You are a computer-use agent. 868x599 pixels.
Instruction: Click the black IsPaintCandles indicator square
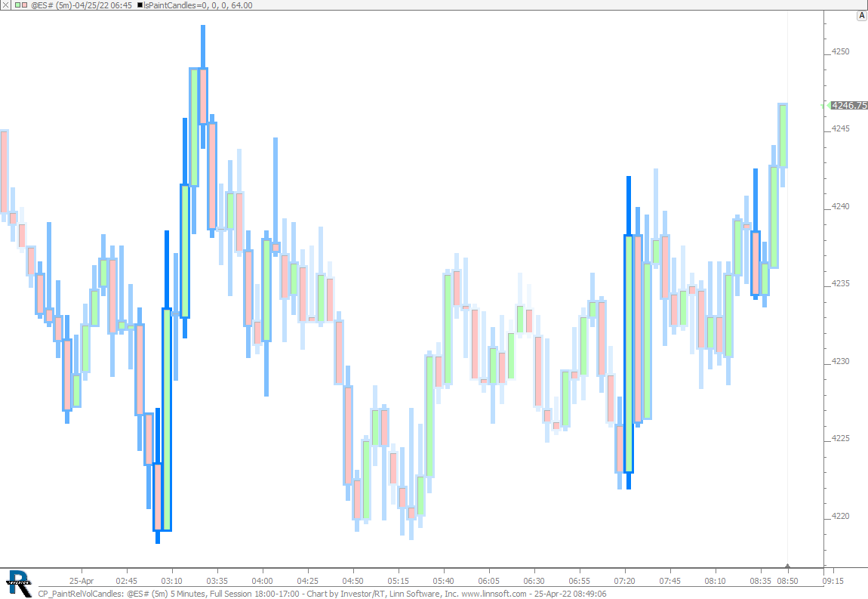(x=140, y=5)
